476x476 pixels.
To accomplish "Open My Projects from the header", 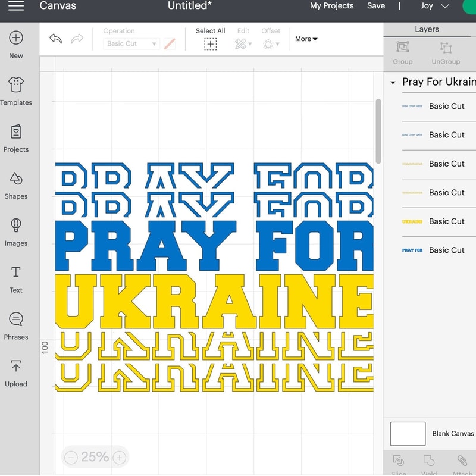I will coord(331,6).
